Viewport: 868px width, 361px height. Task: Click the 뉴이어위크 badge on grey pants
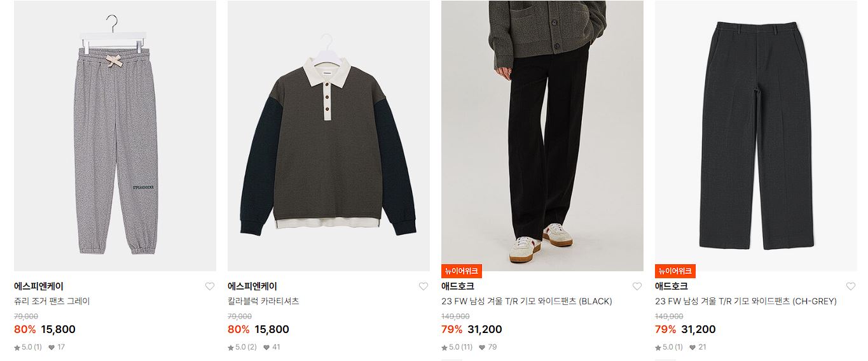click(675, 271)
